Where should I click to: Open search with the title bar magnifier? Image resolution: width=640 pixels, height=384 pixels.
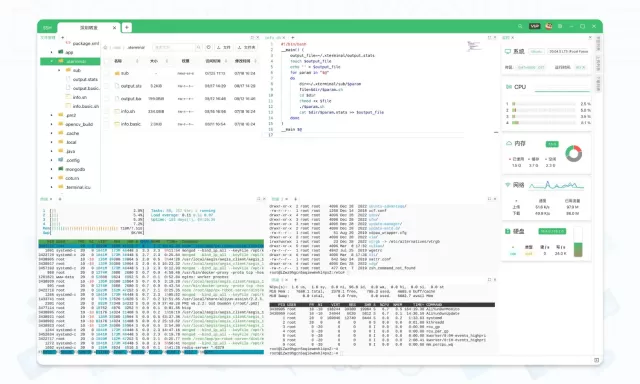[520, 26]
